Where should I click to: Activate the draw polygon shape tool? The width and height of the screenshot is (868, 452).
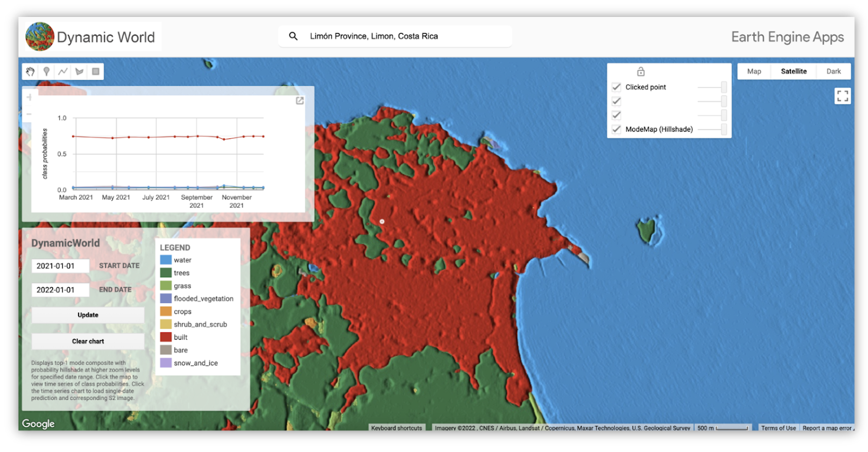tap(79, 71)
